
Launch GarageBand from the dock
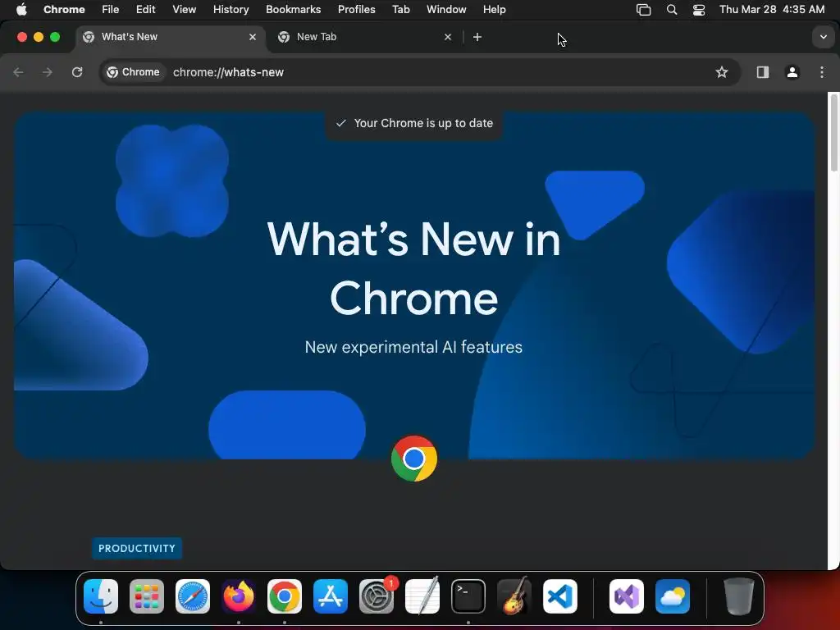pos(514,596)
